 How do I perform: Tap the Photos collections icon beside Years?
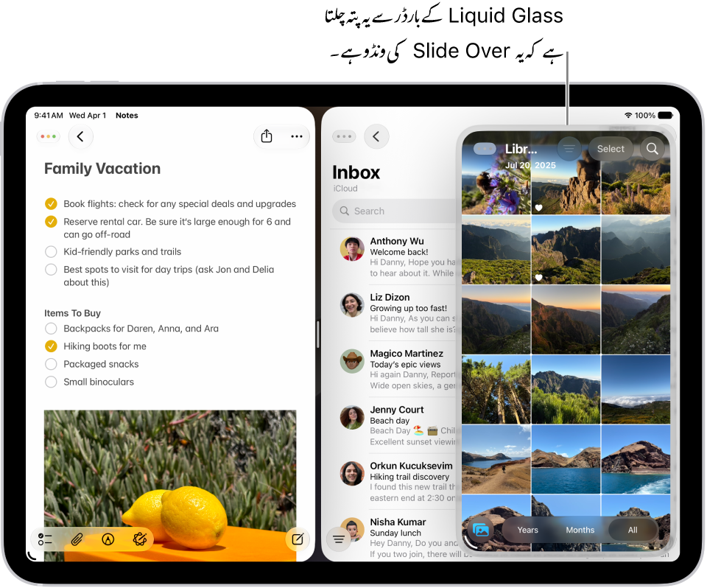pos(481,530)
